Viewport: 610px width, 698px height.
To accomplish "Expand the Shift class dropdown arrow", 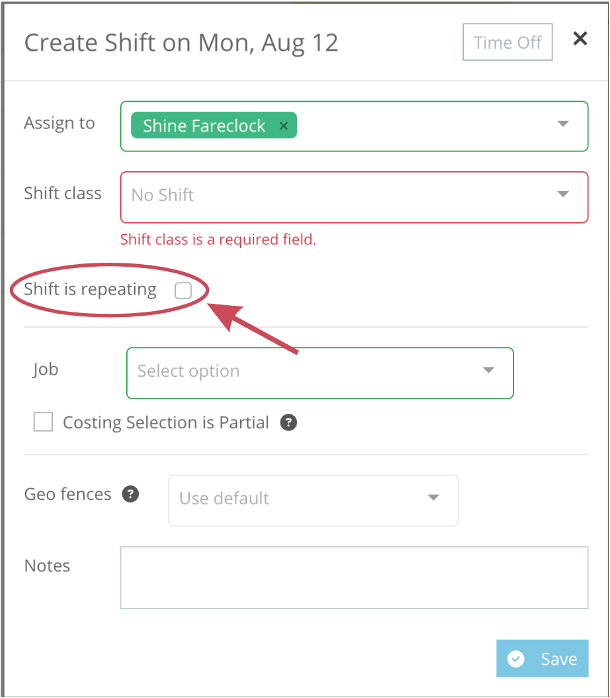I will (563, 194).
